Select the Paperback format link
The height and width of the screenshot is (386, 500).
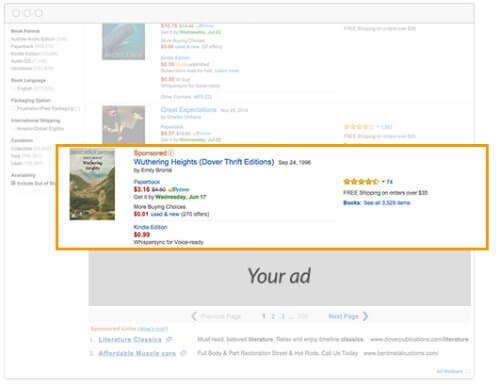point(147,182)
